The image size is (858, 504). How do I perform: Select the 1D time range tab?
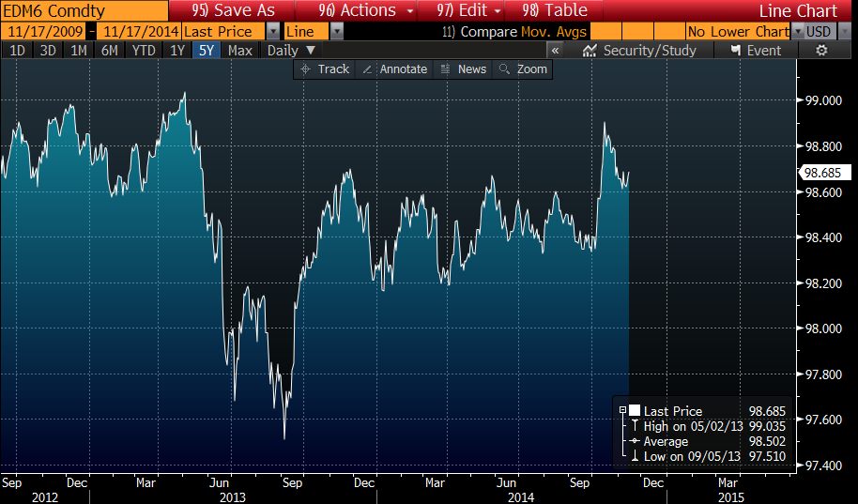[x=17, y=51]
